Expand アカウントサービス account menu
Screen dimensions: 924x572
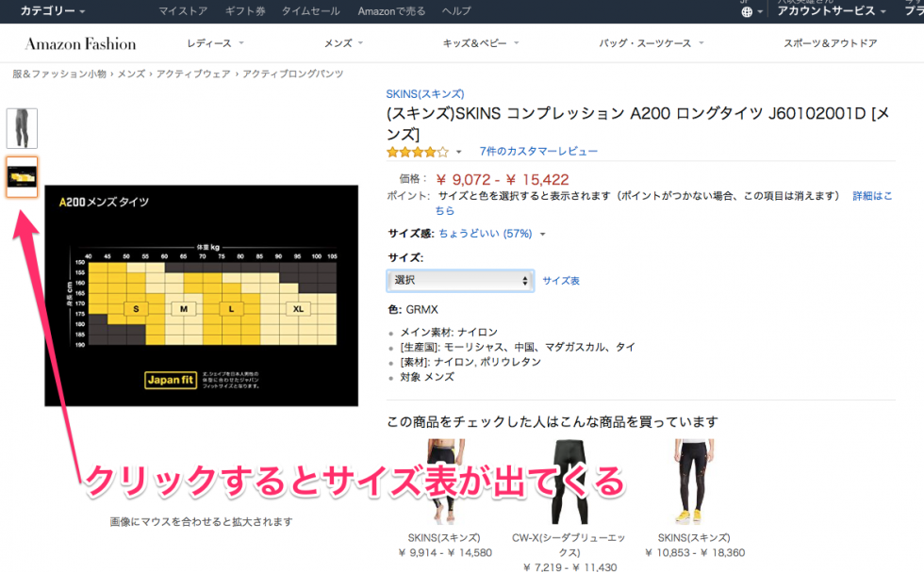coord(831,10)
